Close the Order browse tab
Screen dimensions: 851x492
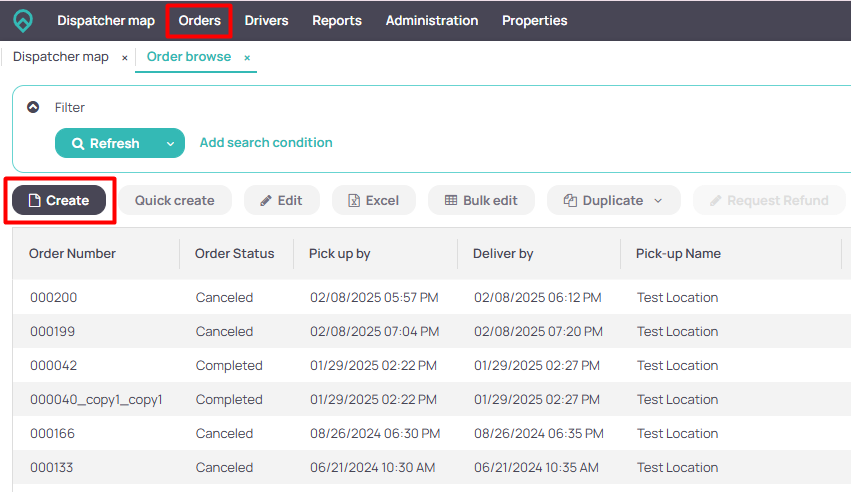tap(247, 57)
